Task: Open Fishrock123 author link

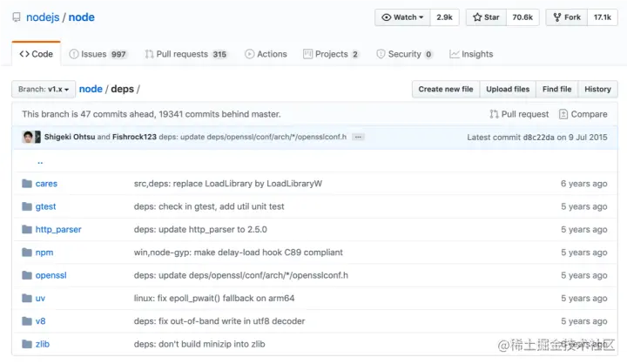Action: (134, 137)
